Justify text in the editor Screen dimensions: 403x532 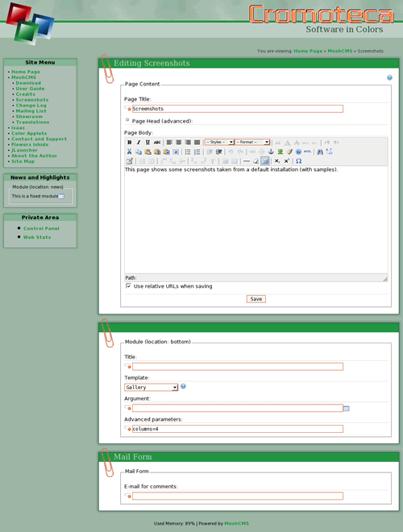coord(197,142)
